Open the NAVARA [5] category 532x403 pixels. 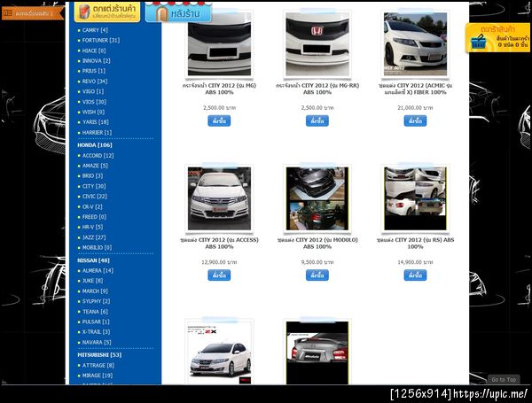(97, 343)
